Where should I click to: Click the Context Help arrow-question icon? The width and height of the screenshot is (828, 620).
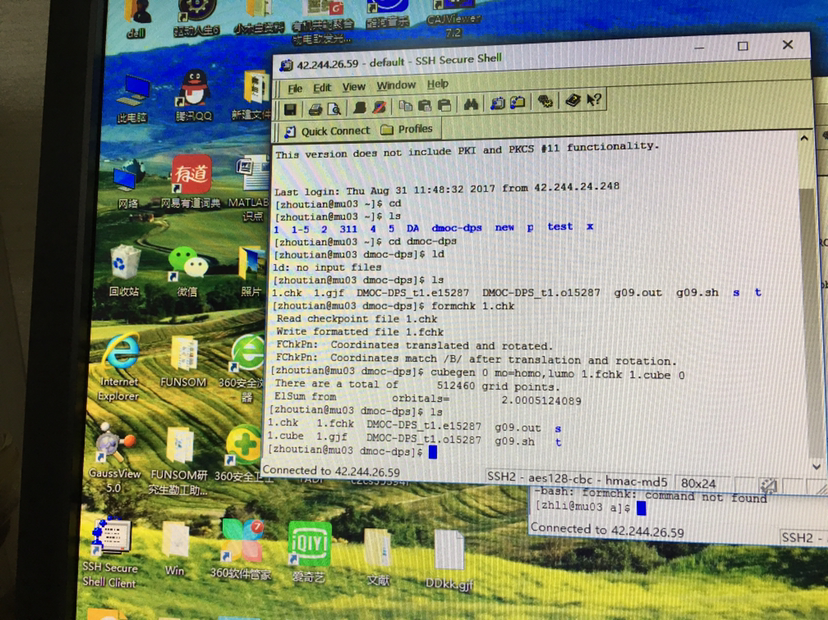point(594,99)
